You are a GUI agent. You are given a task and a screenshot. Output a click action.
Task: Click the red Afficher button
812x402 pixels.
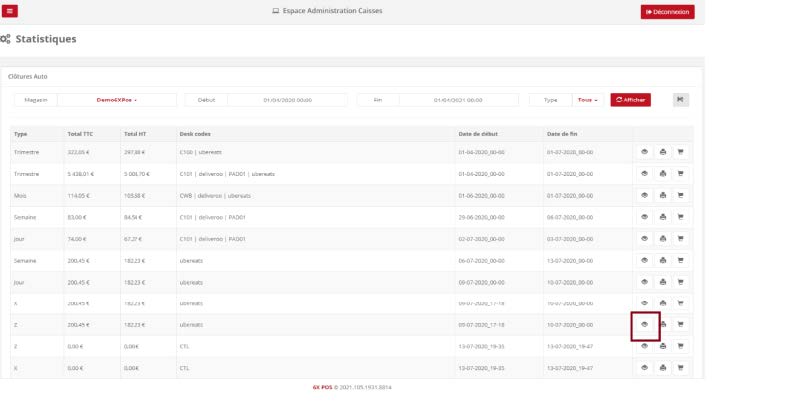pyautogui.click(x=630, y=100)
